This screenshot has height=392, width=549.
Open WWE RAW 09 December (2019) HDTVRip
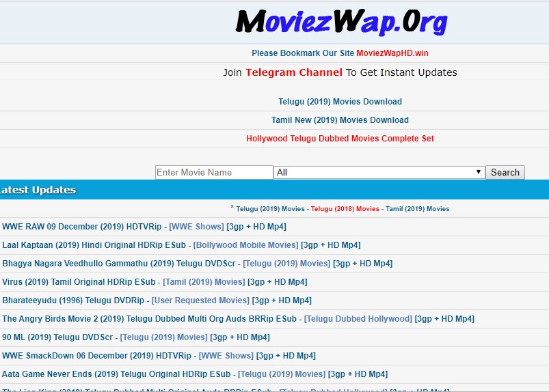(81, 227)
